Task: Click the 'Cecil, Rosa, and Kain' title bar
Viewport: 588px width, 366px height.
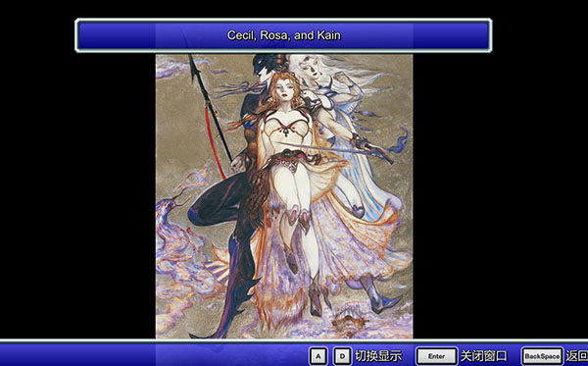Action: tap(283, 35)
